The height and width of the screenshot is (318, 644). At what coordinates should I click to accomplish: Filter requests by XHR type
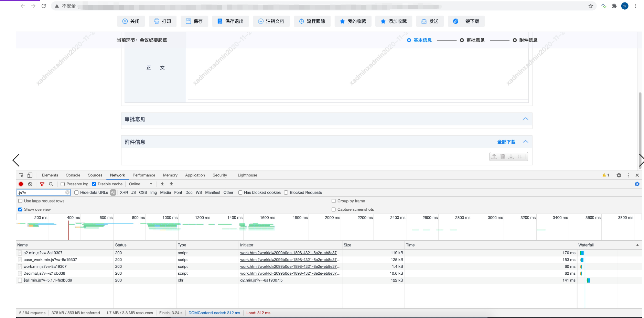(x=124, y=193)
